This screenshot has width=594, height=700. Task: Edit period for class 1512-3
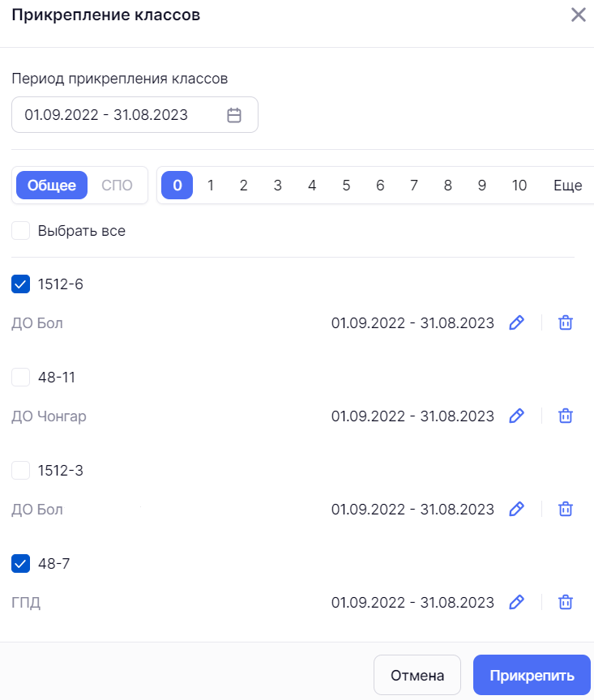click(x=517, y=509)
